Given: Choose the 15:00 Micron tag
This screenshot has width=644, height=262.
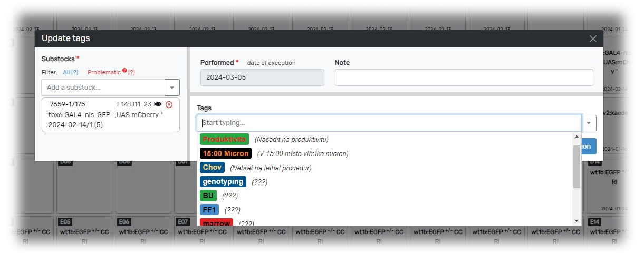Looking at the screenshot, I should click(225, 153).
